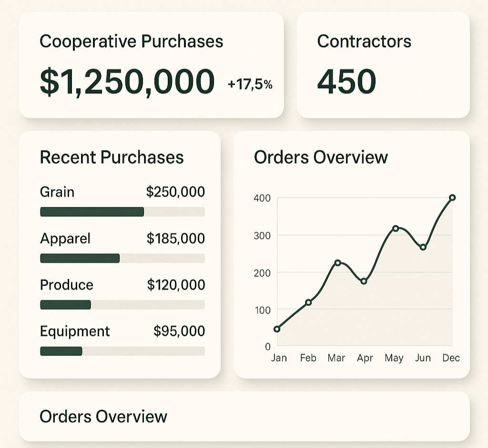Click the Grain purchase entry
Viewport: 488px width, 448px height.
coord(57,192)
